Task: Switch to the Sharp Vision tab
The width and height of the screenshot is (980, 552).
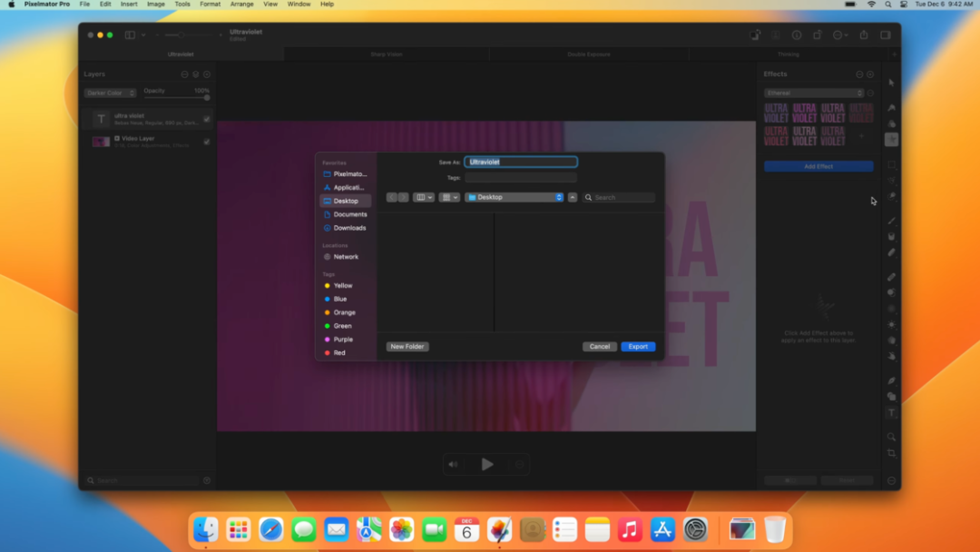Action: (387, 54)
